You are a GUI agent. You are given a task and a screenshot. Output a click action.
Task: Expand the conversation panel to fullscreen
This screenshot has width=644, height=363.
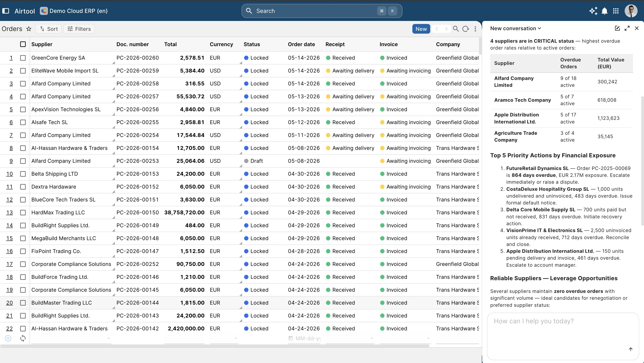(627, 28)
